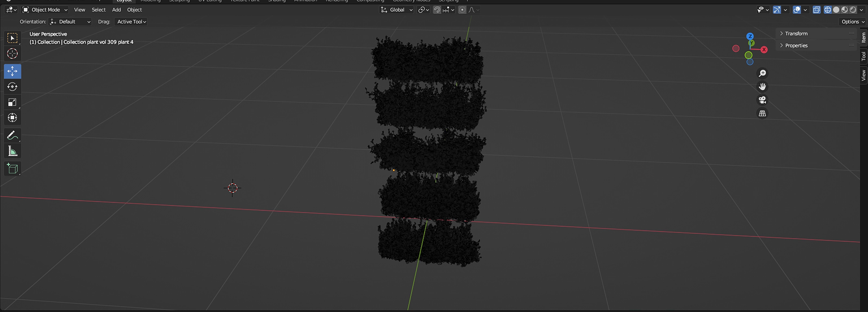868x312 pixels.
Task: Click the red X axis gizmo
Action: [764, 50]
